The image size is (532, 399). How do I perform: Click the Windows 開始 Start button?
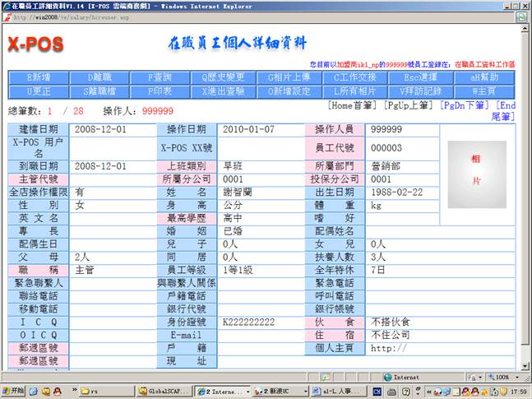[x=15, y=391]
